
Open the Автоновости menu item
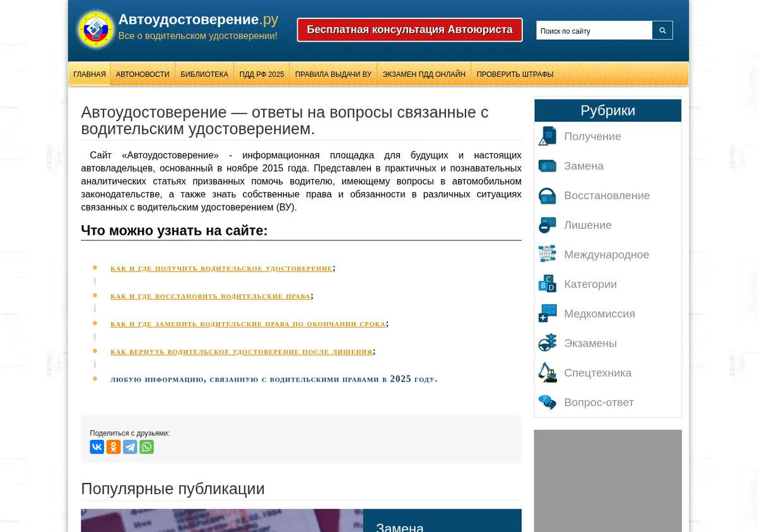click(x=143, y=74)
